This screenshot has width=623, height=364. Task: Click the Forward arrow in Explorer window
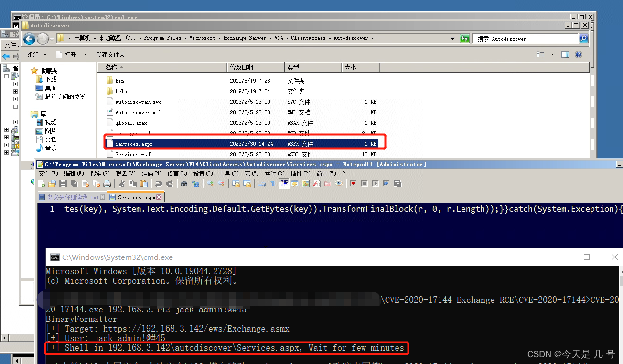[x=42, y=39]
